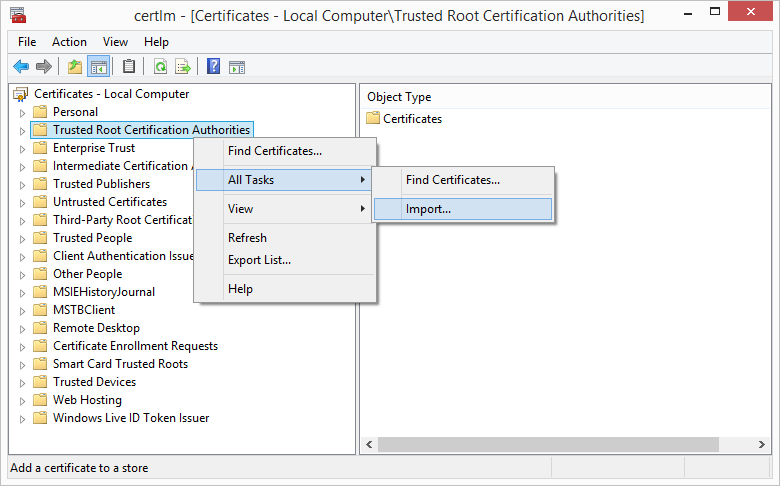Viewport: 780px width, 486px height.
Task: Click the green Refresh toolbar icon
Action: (x=160, y=67)
